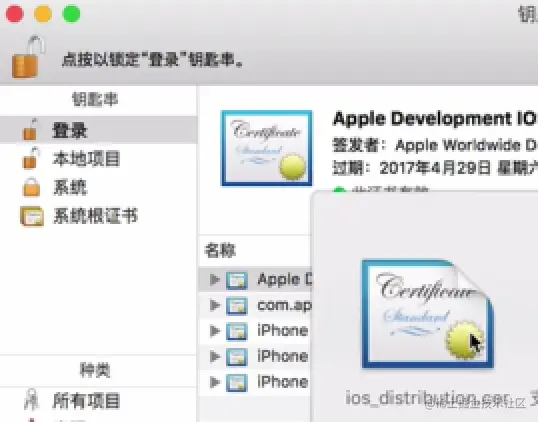Click the first iPhone row certificate icon
The image size is (538, 422).
(236, 331)
